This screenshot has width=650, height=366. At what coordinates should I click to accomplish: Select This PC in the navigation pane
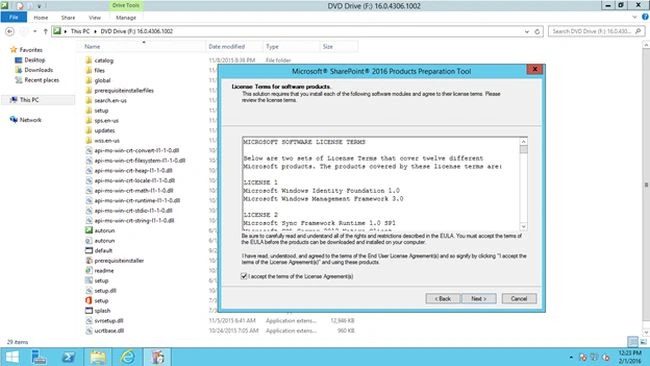[x=29, y=100]
